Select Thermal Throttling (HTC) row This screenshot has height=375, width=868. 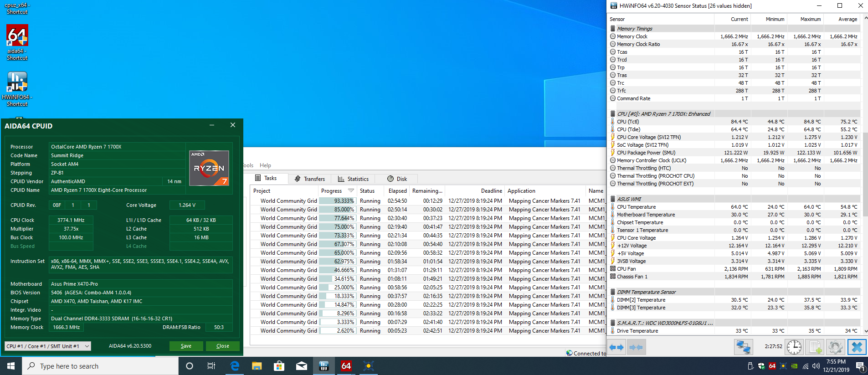734,168
